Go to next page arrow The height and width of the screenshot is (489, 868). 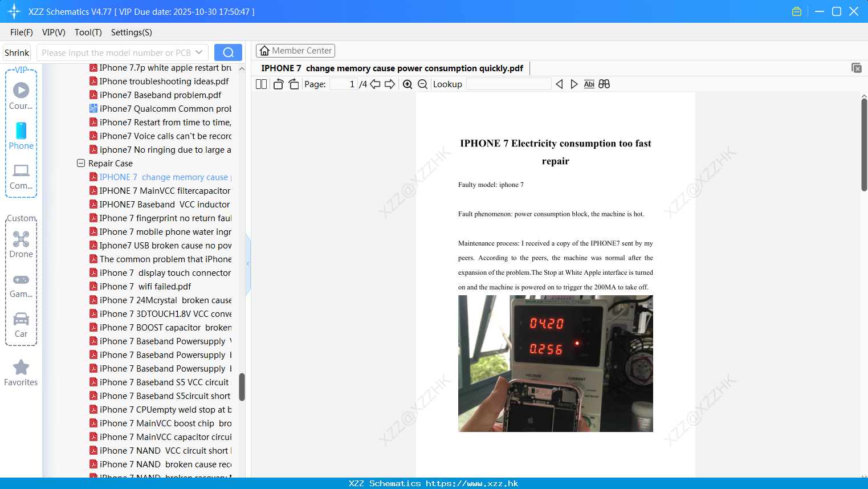390,84
